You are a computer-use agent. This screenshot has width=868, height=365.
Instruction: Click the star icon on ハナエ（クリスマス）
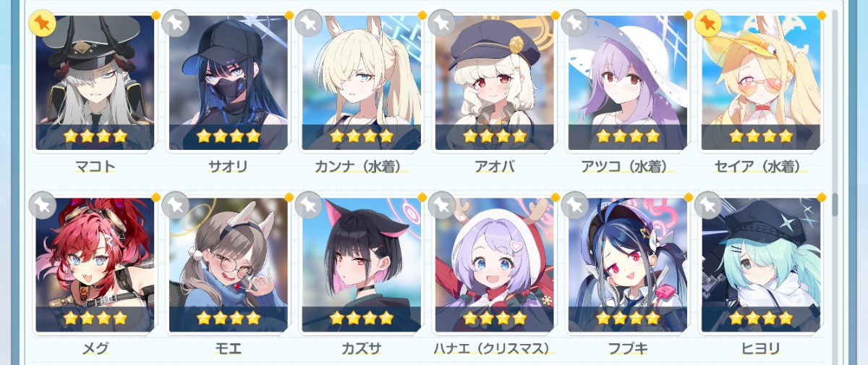pyautogui.click(x=442, y=205)
